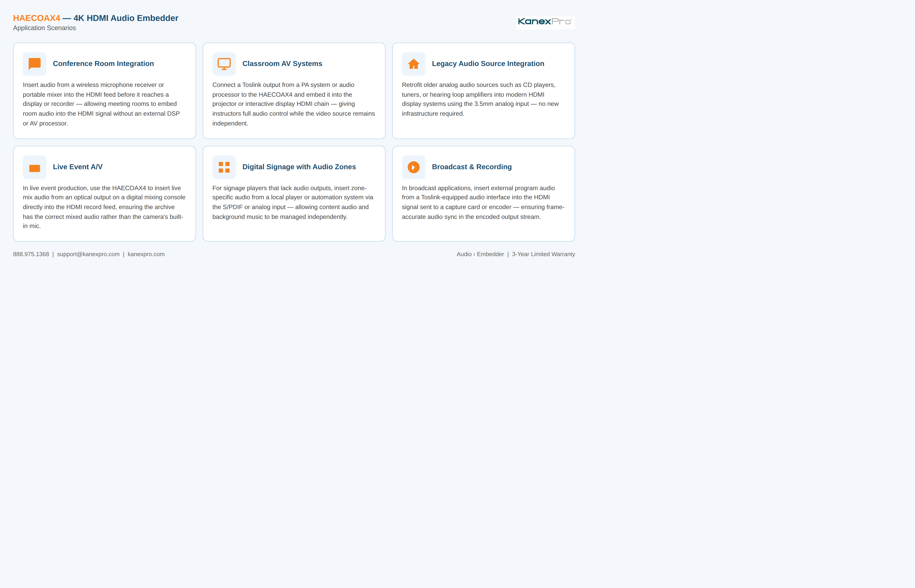This screenshot has width=915, height=588.
Task: Click the 3-Year Limited Warranty text
Action: click(543, 254)
